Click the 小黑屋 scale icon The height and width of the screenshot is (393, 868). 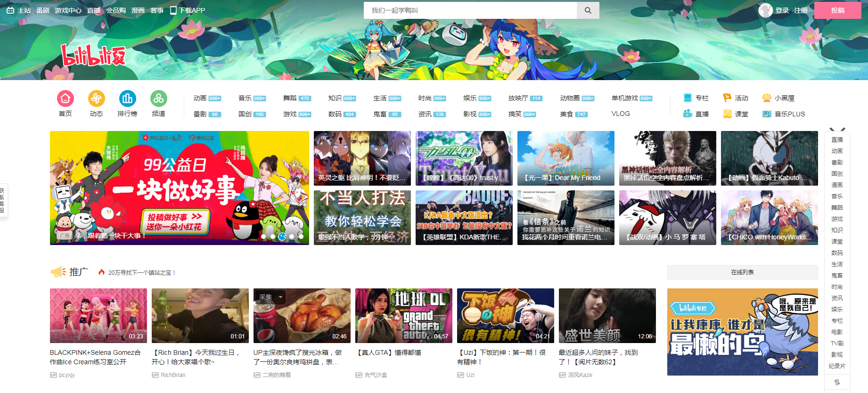tap(767, 98)
